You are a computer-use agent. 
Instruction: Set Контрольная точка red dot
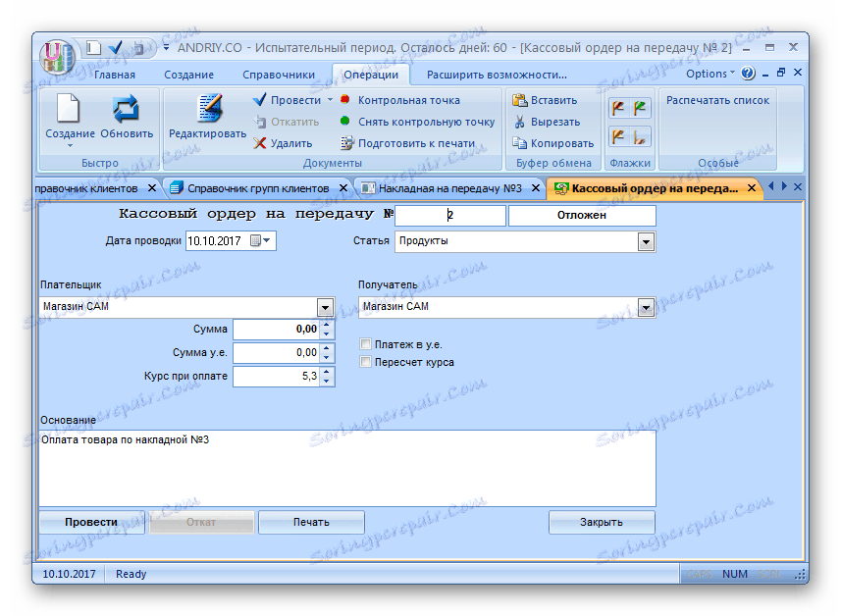coord(345,100)
